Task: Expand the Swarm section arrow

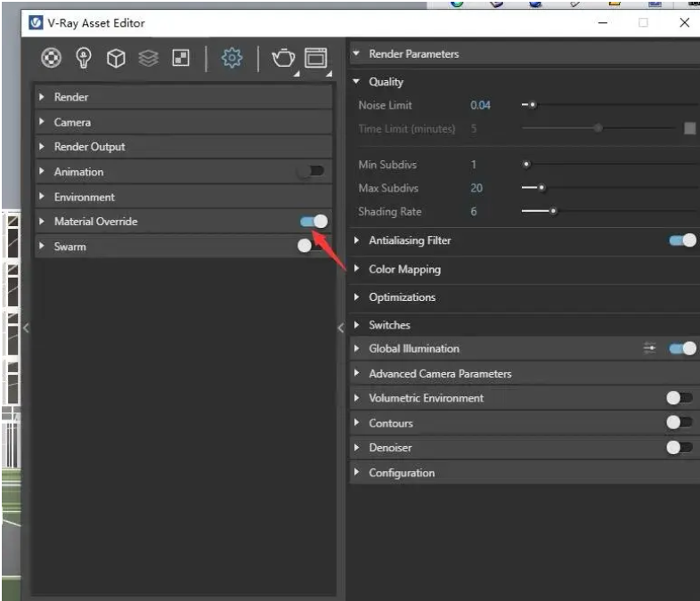Action: tap(42, 246)
